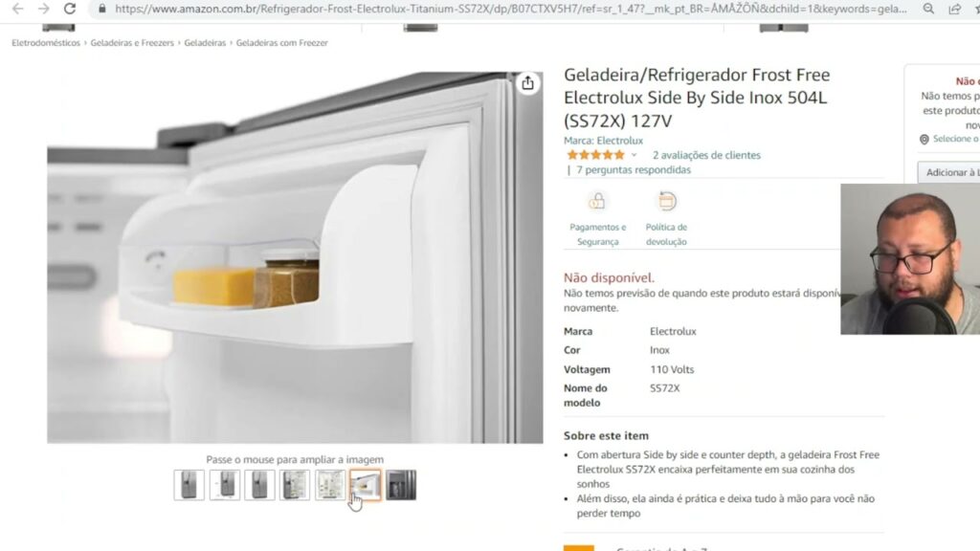Open the Adicionar à Lista dropdown
Screen dimensions: 980x551
click(x=950, y=172)
